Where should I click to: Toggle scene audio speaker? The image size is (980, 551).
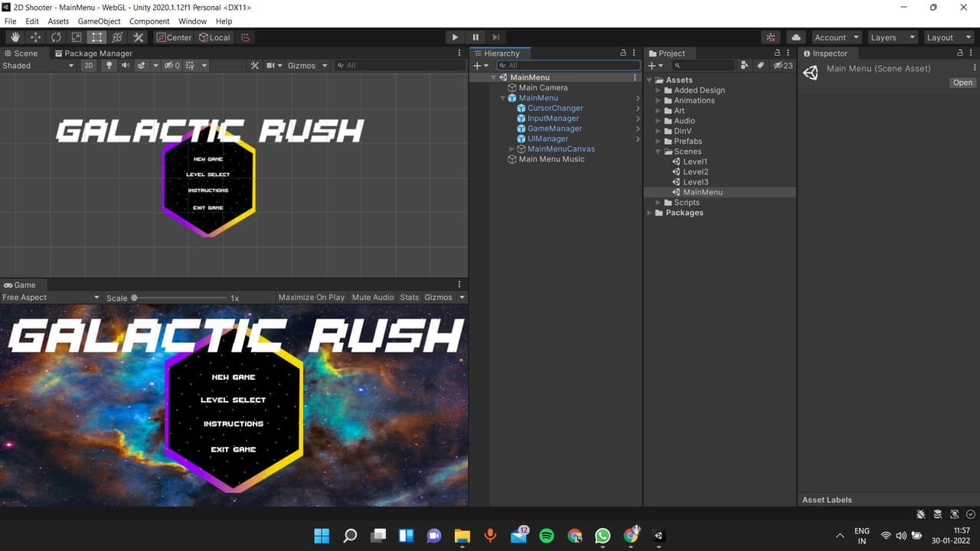[x=125, y=66]
